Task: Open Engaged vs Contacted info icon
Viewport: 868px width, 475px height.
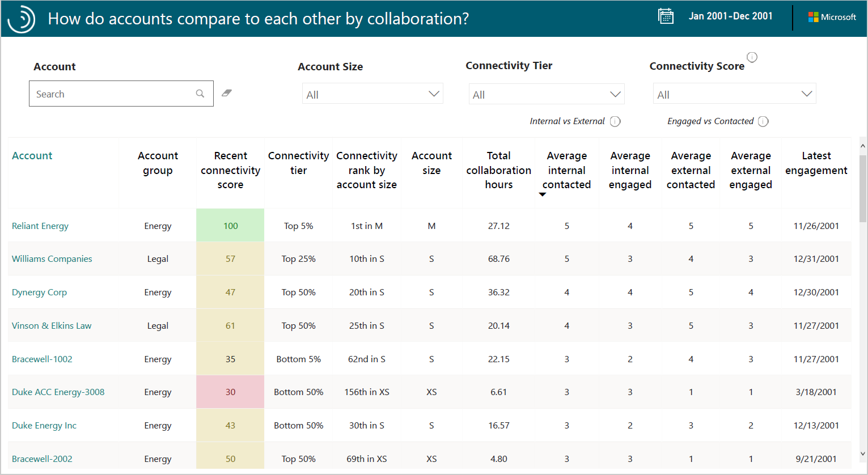Action: [x=763, y=121]
